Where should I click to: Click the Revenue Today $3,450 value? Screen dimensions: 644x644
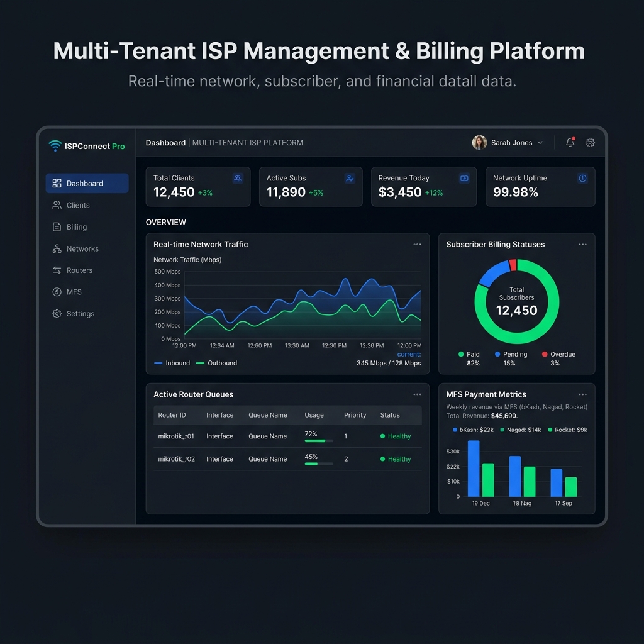pyautogui.click(x=399, y=192)
